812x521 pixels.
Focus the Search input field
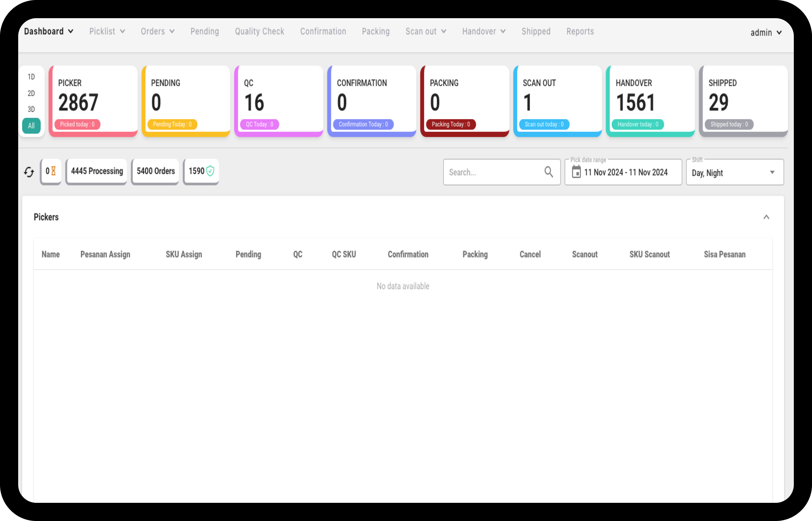[x=502, y=172]
